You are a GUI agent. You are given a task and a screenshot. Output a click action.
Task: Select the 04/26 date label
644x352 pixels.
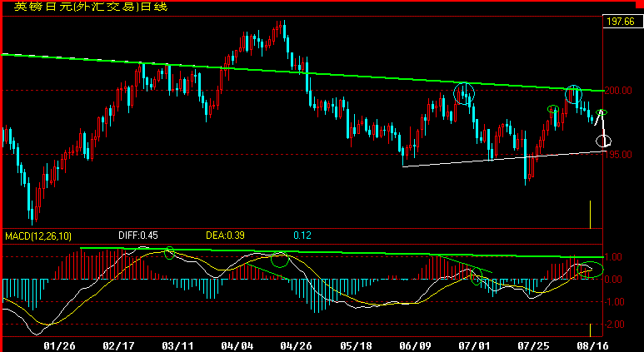coord(294,346)
